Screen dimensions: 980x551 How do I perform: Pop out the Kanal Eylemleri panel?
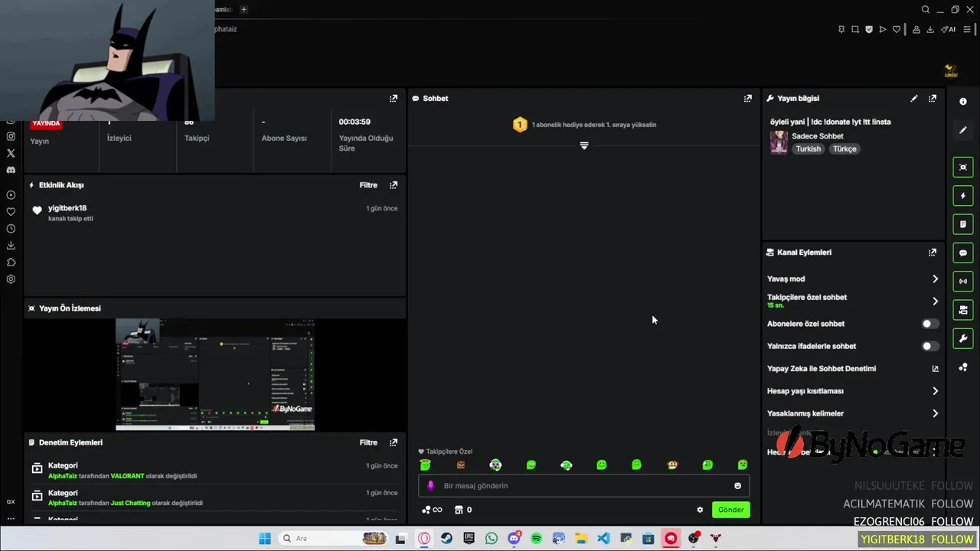932,253
